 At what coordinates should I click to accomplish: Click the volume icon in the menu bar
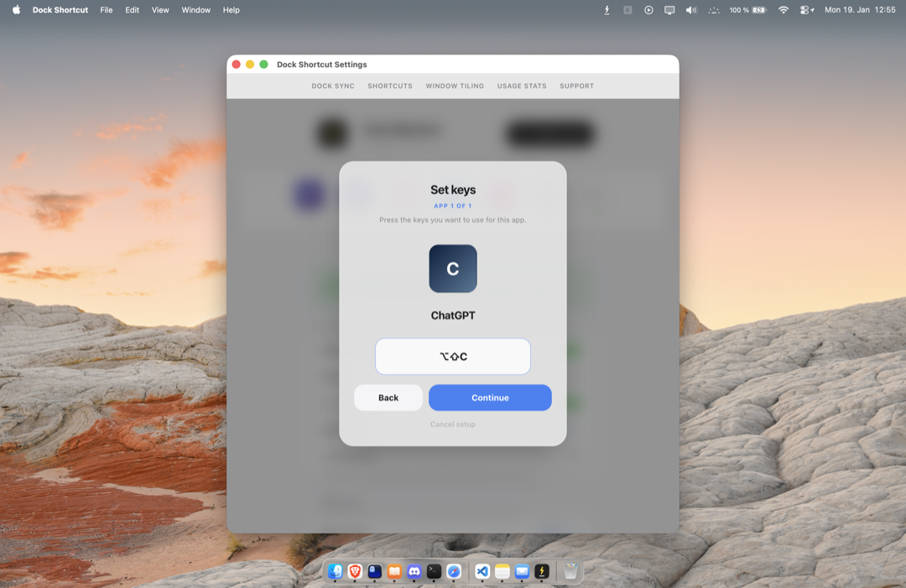coord(691,10)
